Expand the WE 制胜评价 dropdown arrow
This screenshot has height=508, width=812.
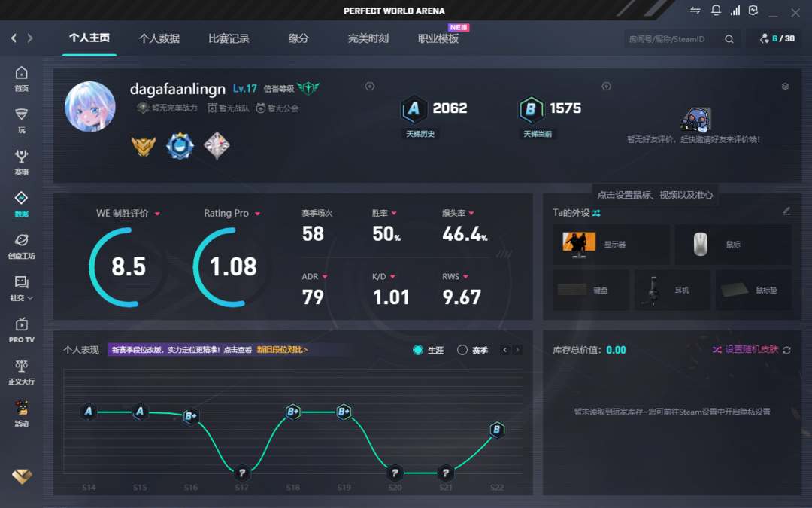pyautogui.click(x=157, y=214)
